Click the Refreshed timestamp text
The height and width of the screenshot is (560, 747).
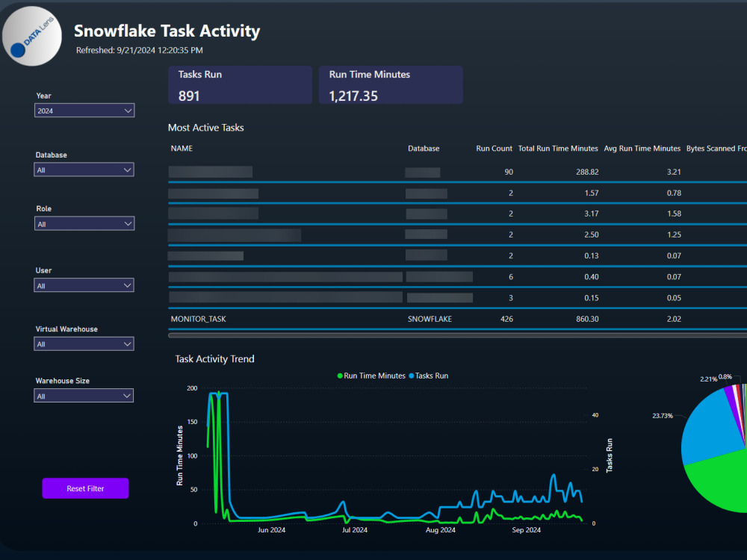(x=140, y=50)
